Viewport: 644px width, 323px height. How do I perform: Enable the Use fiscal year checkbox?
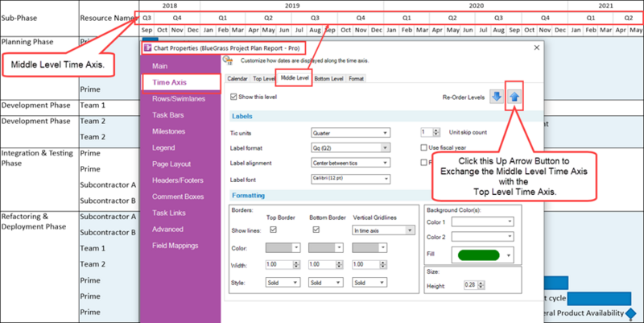click(x=423, y=147)
